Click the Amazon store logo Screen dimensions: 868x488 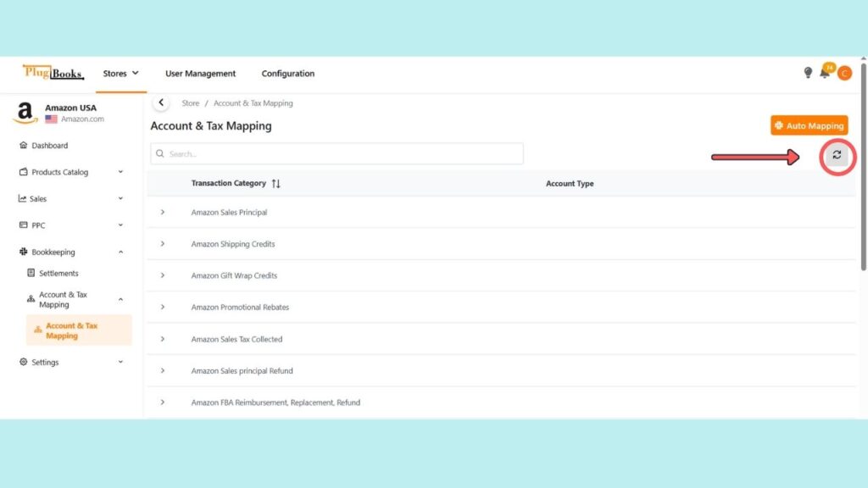click(x=25, y=113)
